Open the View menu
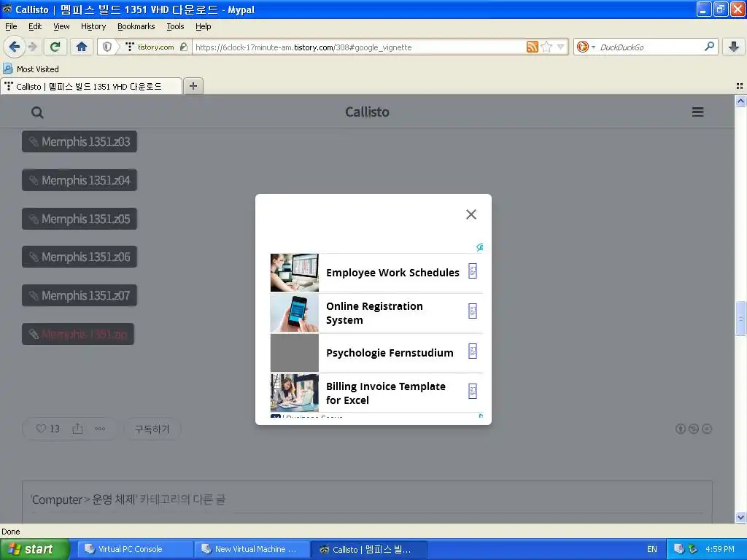 (61, 27)
